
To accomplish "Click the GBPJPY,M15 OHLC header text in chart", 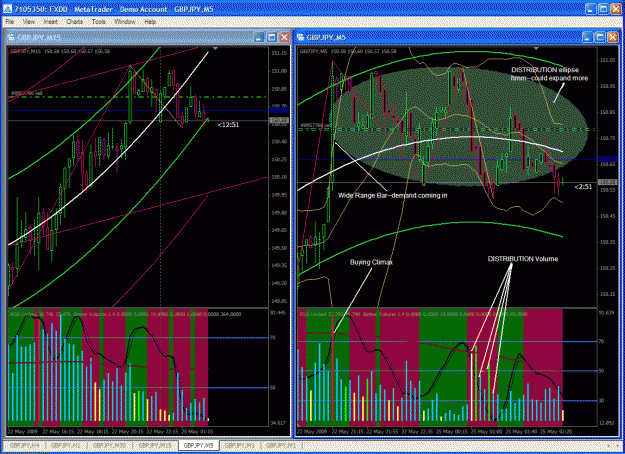I will click(x=60, y=51).
